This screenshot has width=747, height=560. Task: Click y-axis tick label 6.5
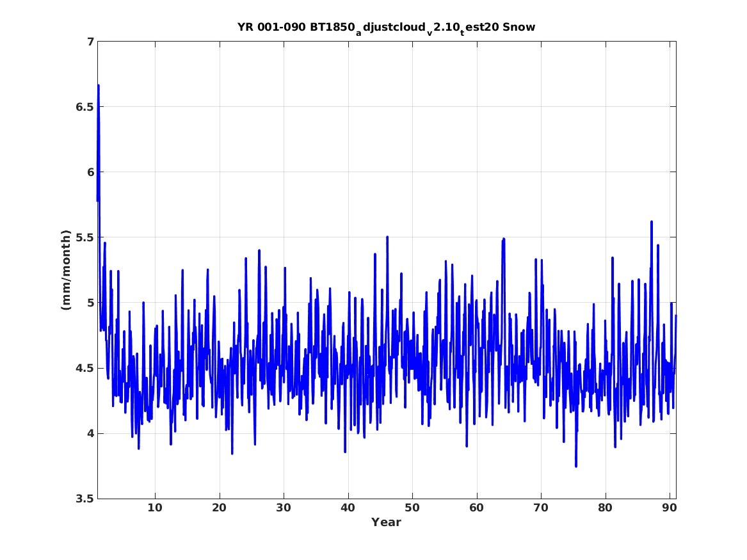(85, 107)
